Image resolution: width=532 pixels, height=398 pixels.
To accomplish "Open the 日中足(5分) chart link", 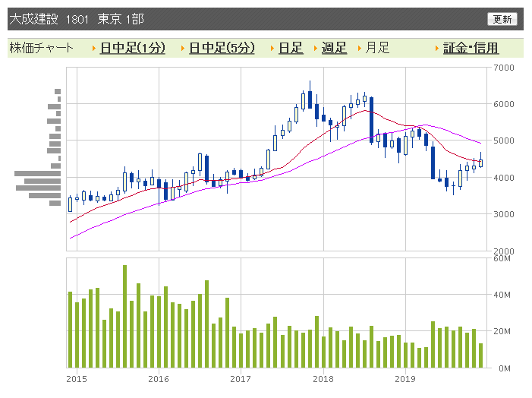I will (222, 48).
